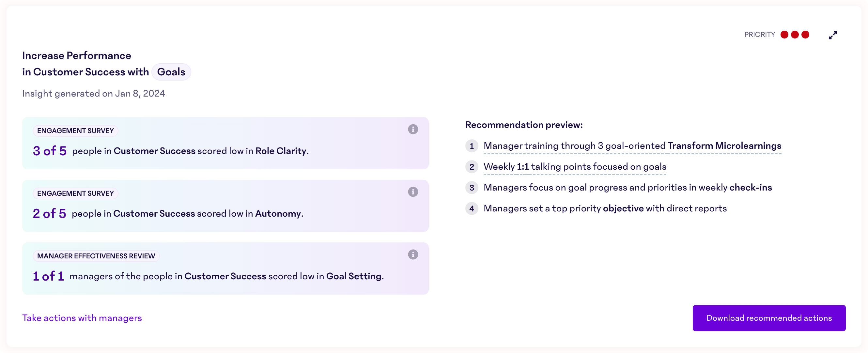The height and width of the screenshot is (353, 868).
Task: Click the 2 of 5 statistic
Action: click(50, 214)
